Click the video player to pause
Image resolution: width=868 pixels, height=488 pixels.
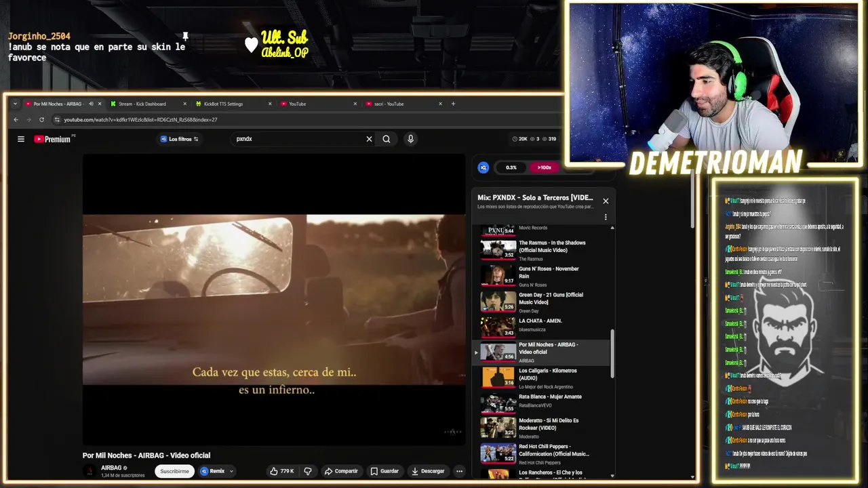click(274, 300)
